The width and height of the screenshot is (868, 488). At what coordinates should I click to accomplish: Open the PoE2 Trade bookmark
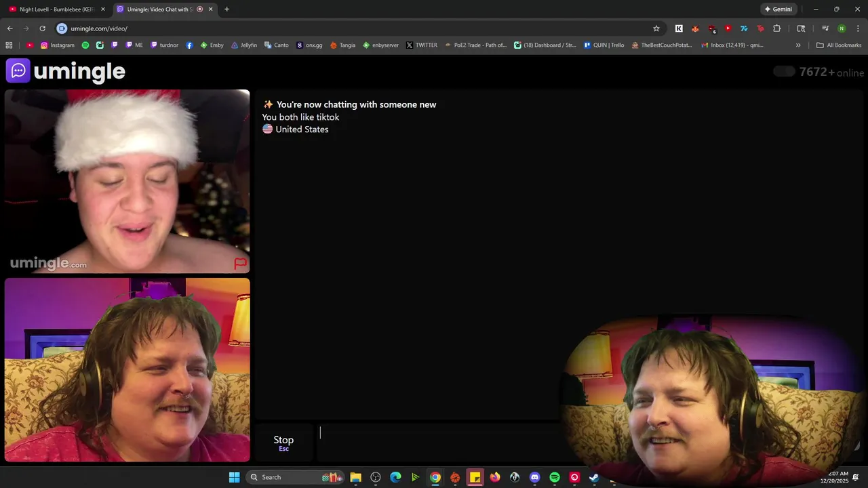[475, 45]
